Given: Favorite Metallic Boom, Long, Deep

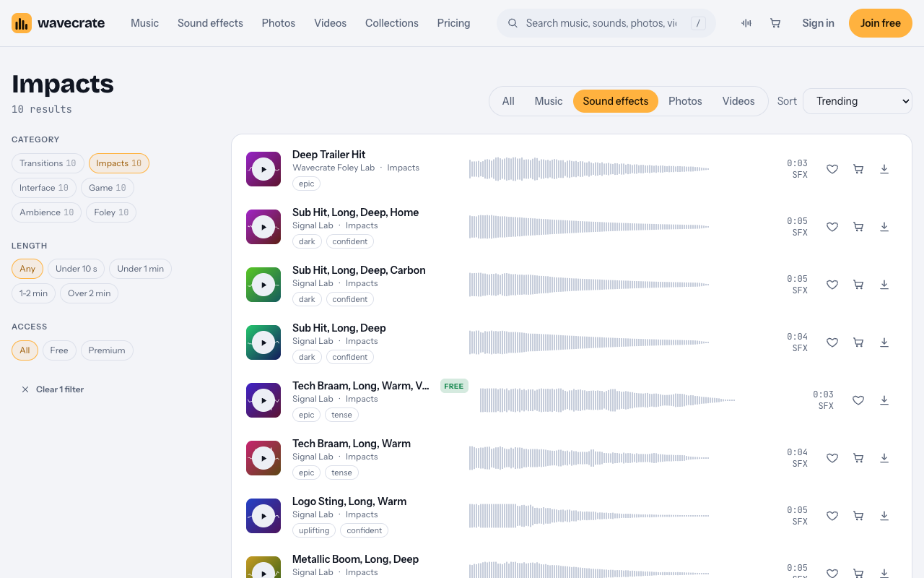Looking at the screenshot, I should click(x=832, y=573).
